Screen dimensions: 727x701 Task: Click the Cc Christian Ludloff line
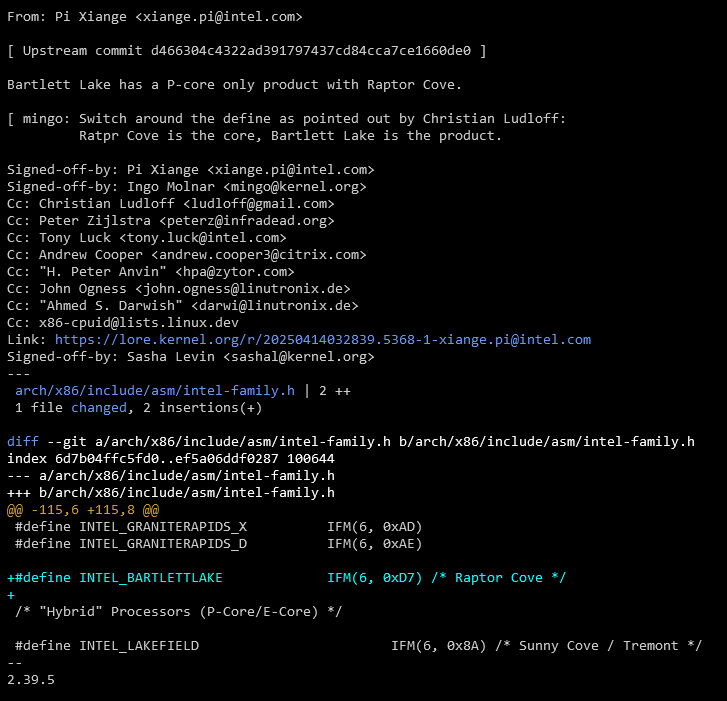[x=171, y=204]
